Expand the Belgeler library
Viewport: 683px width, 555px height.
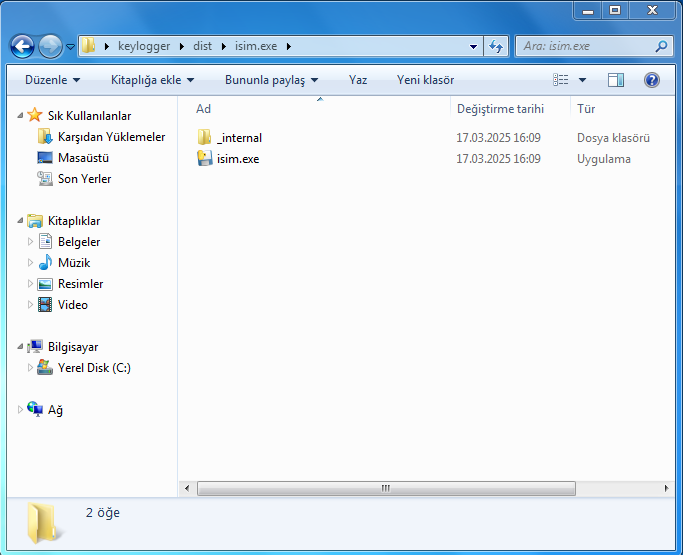pyautogui.click(x=30, y=241)
